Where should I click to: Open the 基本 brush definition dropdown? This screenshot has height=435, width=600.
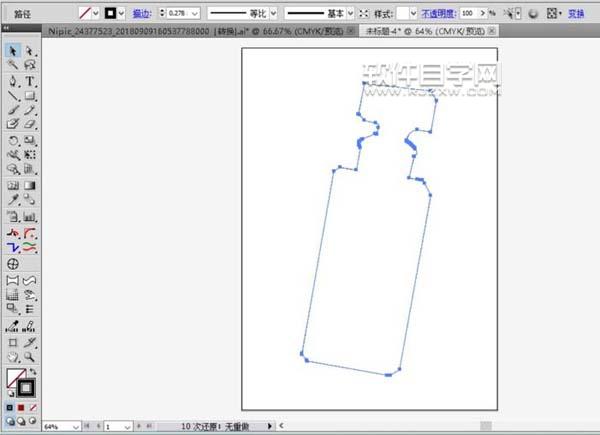tap(350, 13)
